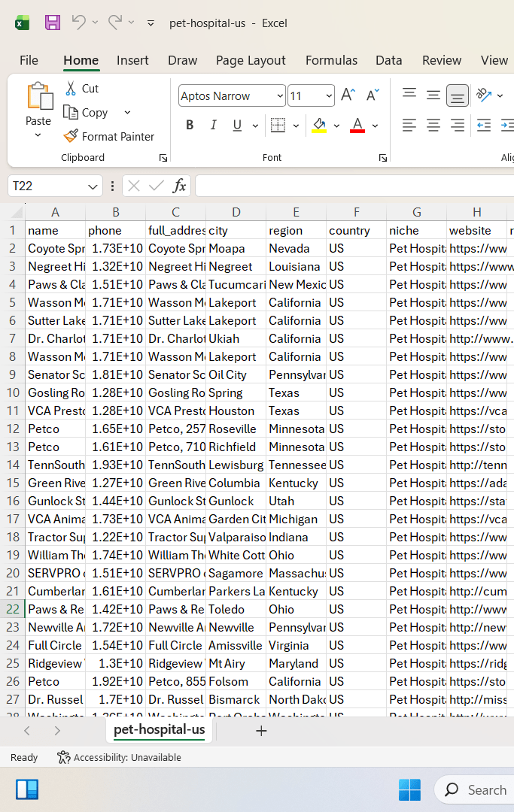Click the Decrease Font Size icon
The width and height of the screenshot is (514, 812).
coord(373,95)
